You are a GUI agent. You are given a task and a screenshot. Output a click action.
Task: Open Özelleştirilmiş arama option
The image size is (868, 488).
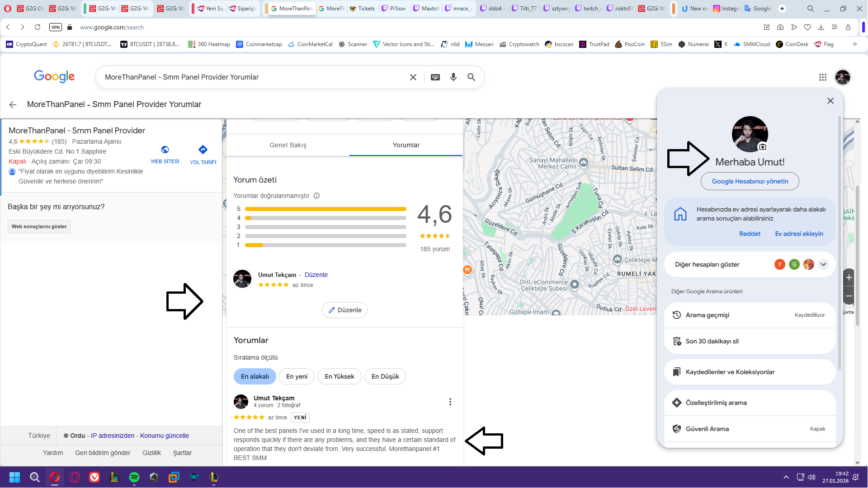750,403
